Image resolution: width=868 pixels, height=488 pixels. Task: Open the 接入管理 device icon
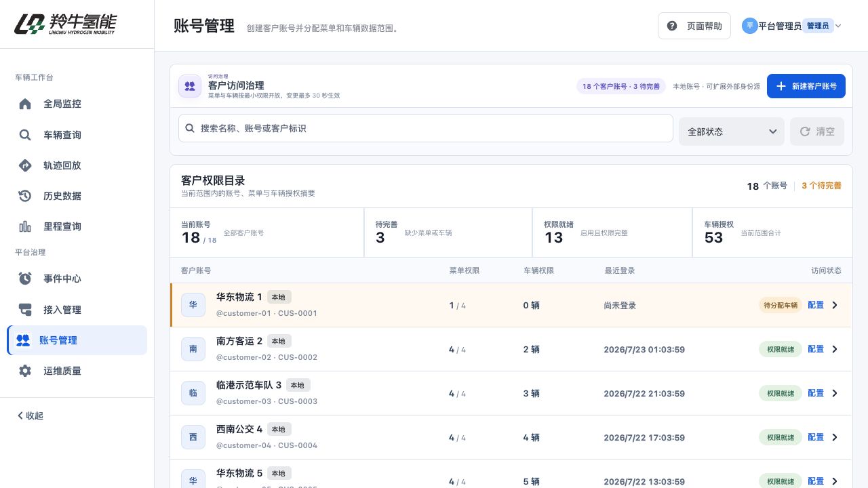click(x=25, y=310)
